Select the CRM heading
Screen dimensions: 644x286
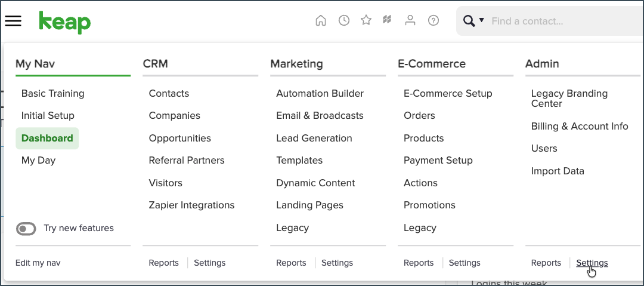tap(155, 64)
